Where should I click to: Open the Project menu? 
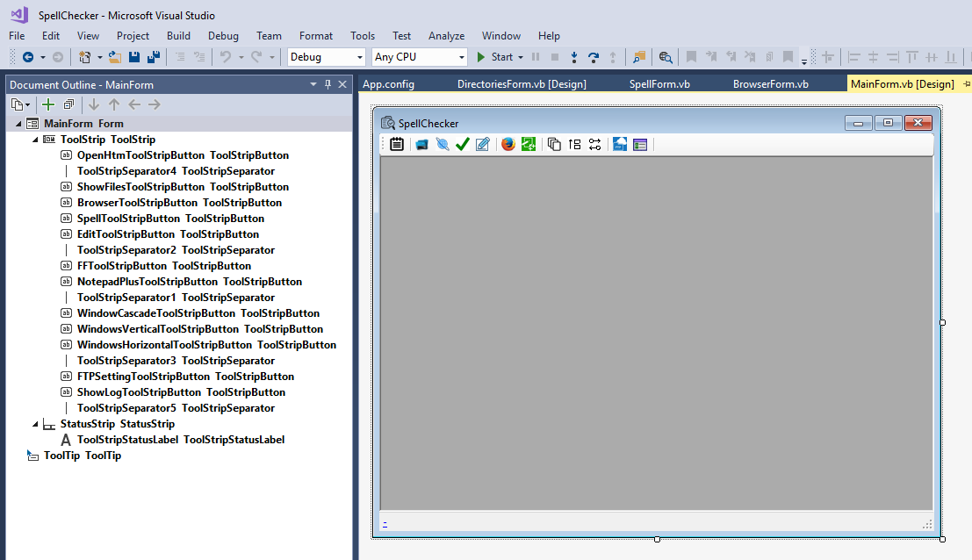133,36
